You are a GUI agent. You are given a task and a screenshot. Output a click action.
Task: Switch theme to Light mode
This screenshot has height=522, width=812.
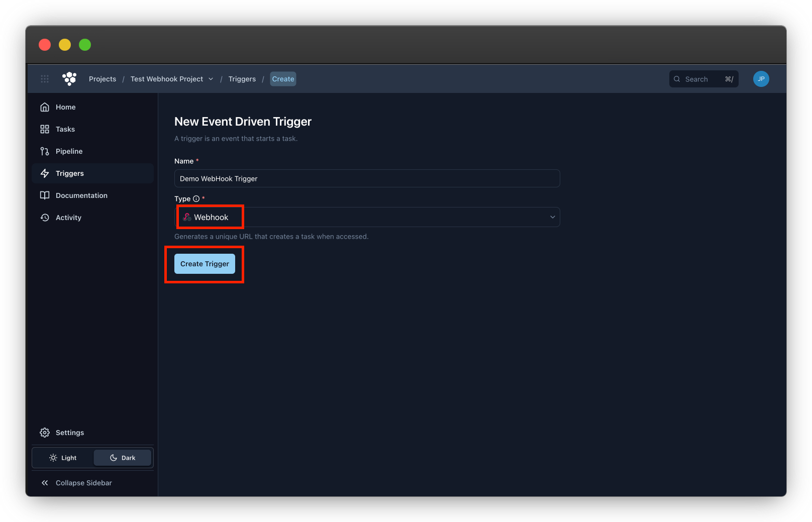coord(63,458)
